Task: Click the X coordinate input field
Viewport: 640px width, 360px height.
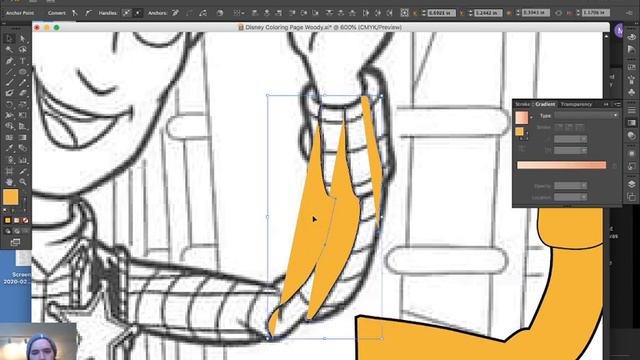Action: (x=441, y=13)
